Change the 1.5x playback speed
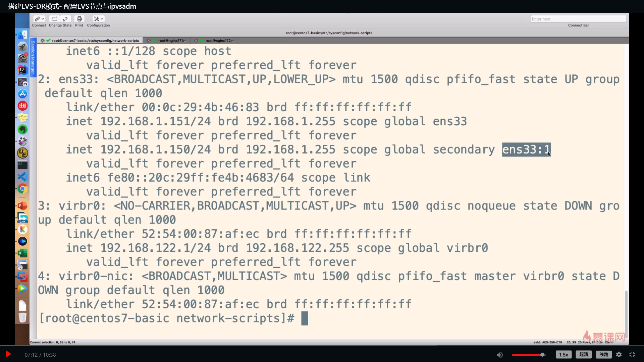This screenshot has width=644, height=362. (563, 355)
